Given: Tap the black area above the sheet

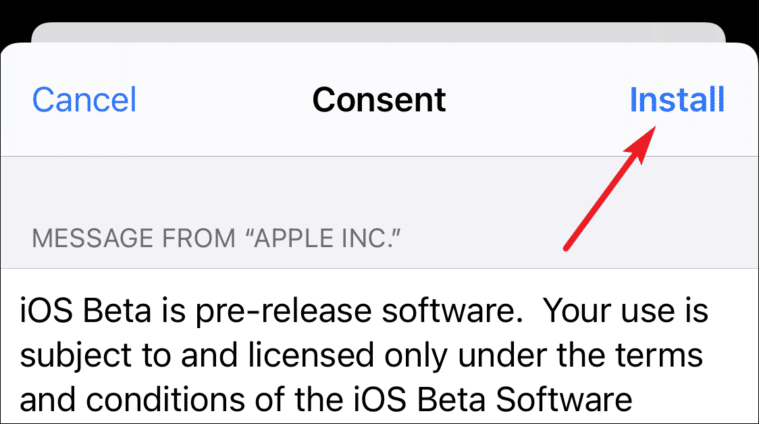Looking at the screenshot, I should (x=380, y=10).
